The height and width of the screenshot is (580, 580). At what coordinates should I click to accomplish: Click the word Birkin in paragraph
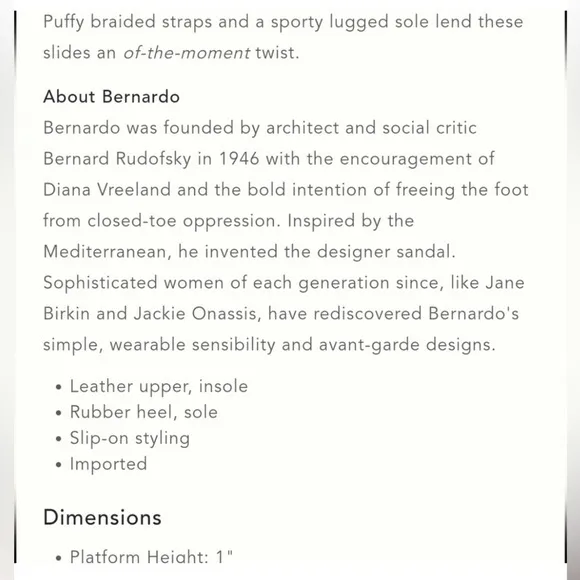click(67, 314)
